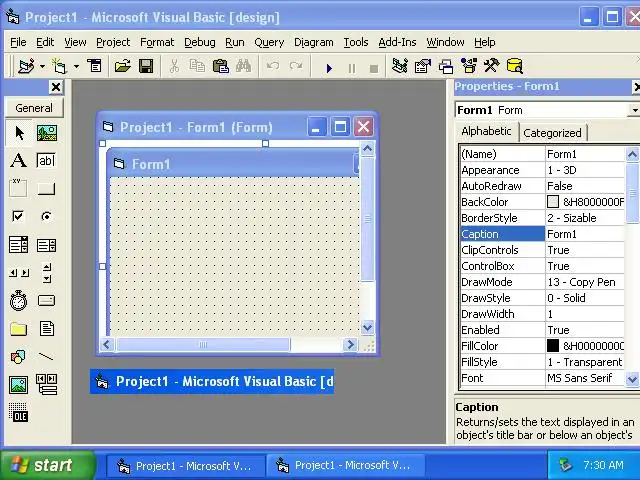640x480 pixels.
Task: Select the Font property row
Action: pos(542,378)
